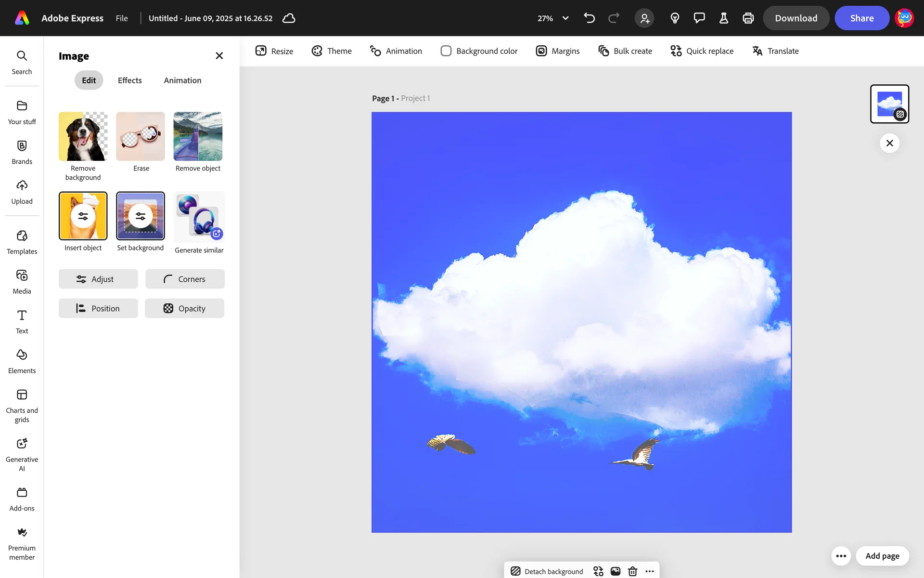Image resolution: width=924 pixels, height=578 pixels.
Task: Open the Opacity control button
Action: coord(184,309)
